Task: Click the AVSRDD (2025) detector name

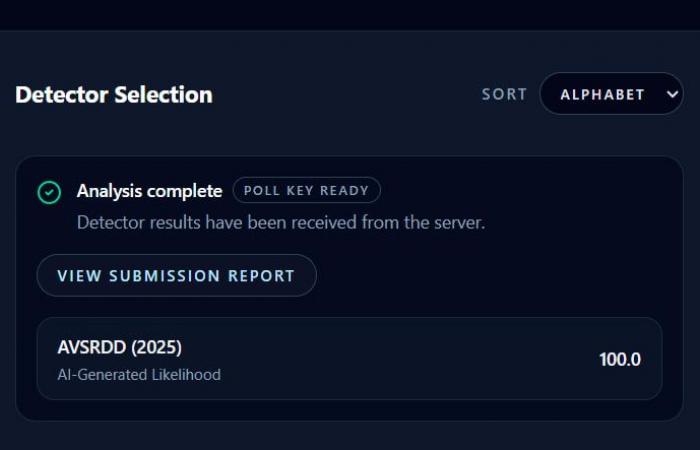Action: (x=120, y=348)
